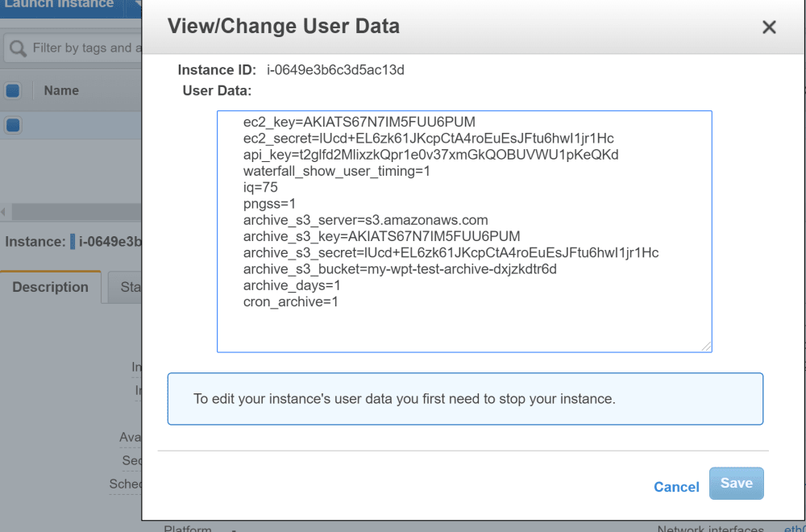Image resolution: width=806 pixels, height=532 pixels.
Task: Check the first instance row checkbox
Action: click(x=12, y=125)
